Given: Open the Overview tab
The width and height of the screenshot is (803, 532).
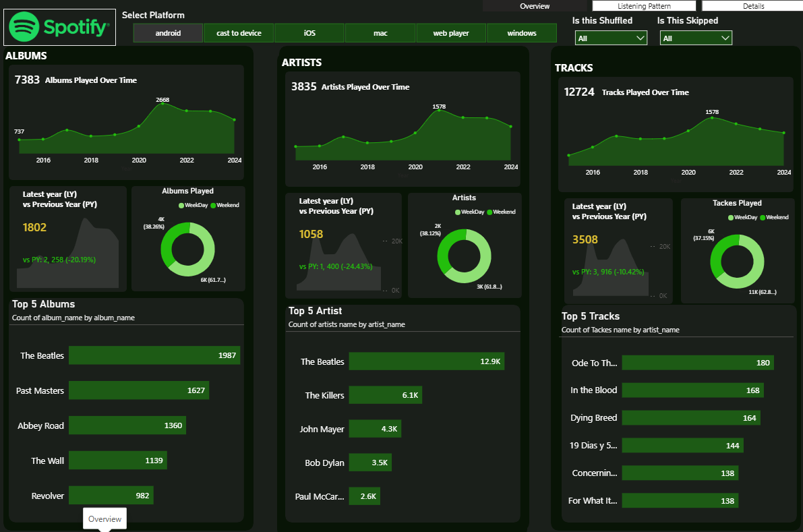Looking at the screenshot, I should (535, 6).
